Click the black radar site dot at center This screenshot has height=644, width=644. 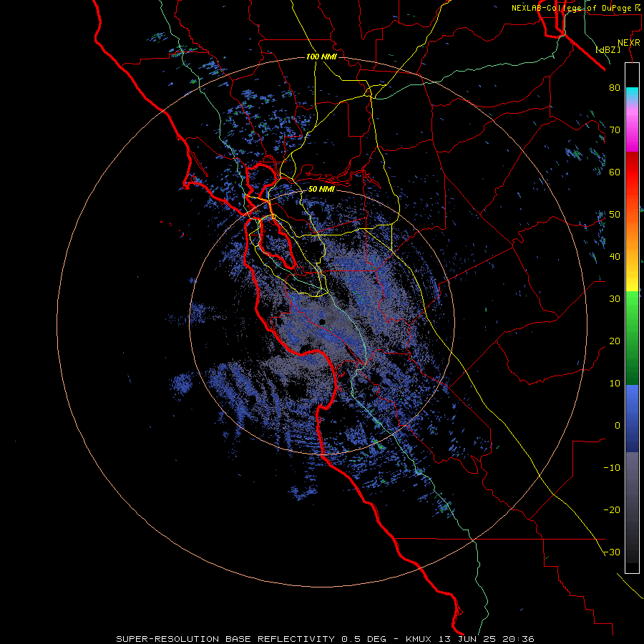[x=323, y=323]
